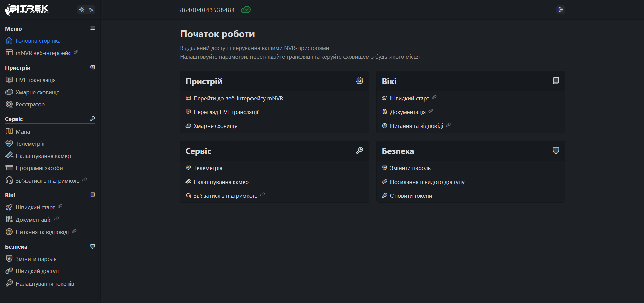Select Налаштування токенів in the sidebar
644x303 pixels.
[x=45, y=284]
